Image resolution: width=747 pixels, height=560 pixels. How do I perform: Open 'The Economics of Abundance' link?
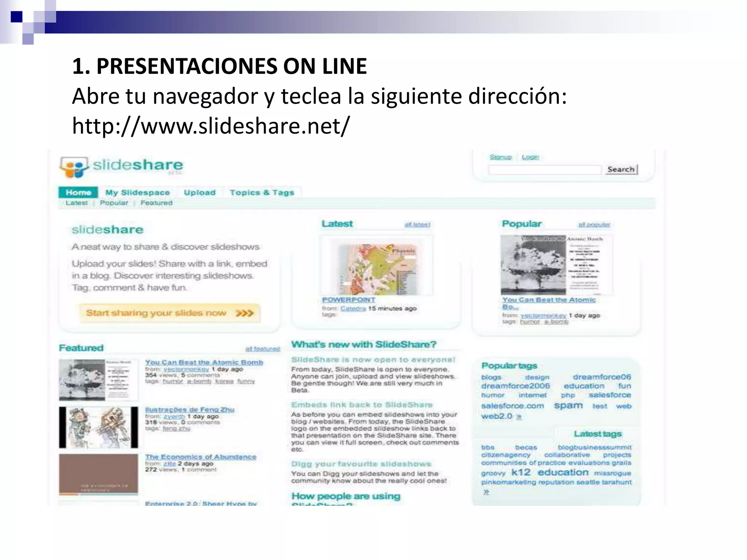pos(201,457)
